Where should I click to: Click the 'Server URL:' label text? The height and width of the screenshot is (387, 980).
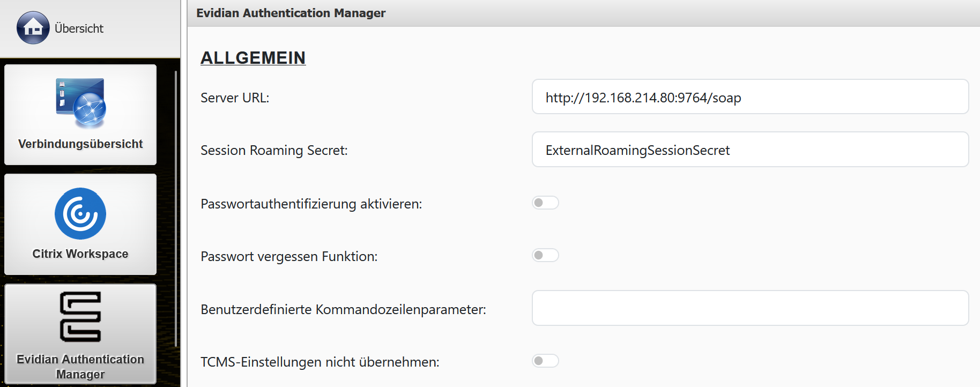coord(235,98)
